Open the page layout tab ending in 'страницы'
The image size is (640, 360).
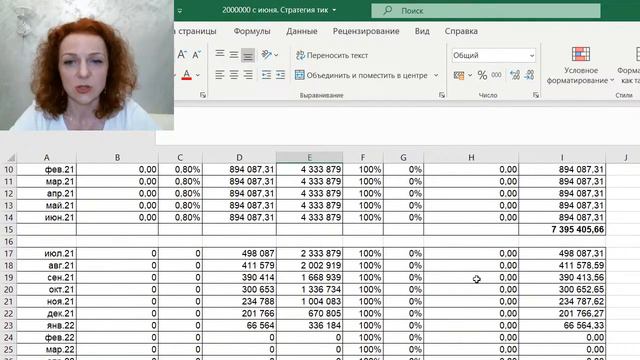pos(195,31)
